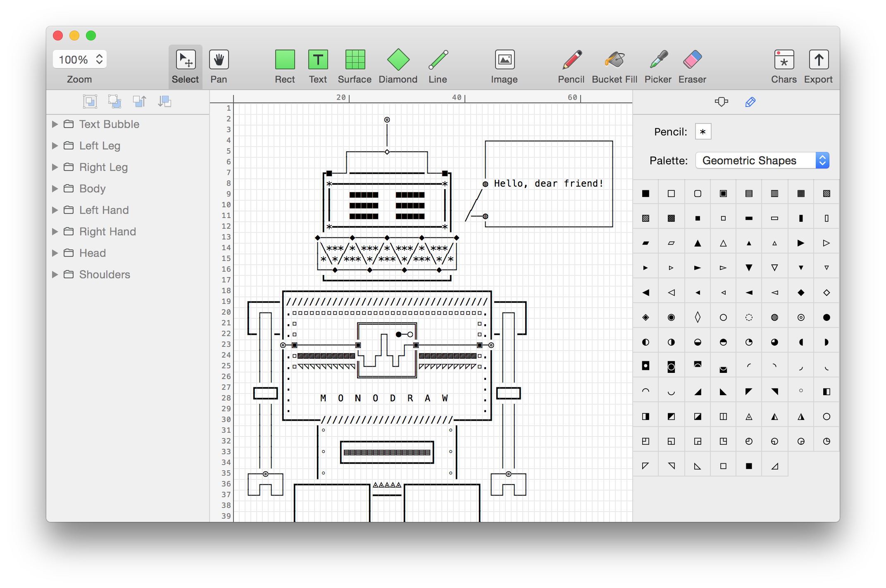886x588 pixels.
Task: Adjust zoom with the 100% stepper
Action: [x=99, y=59]
